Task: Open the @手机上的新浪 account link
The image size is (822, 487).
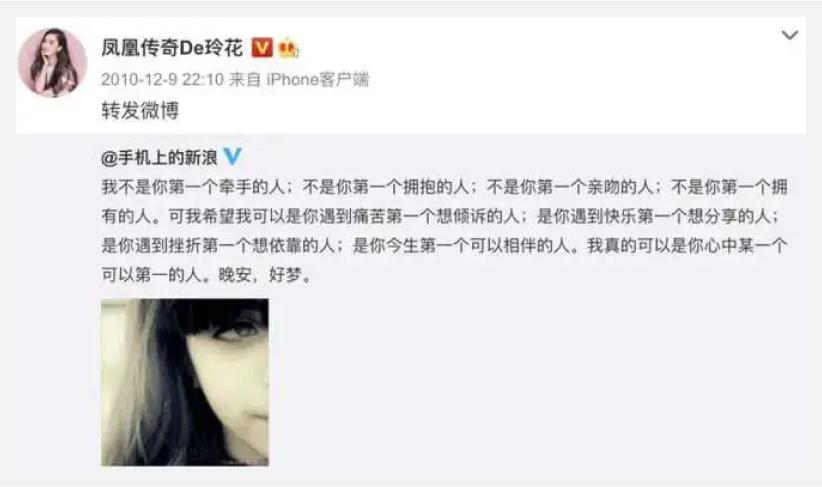Action: click(159, 157)
